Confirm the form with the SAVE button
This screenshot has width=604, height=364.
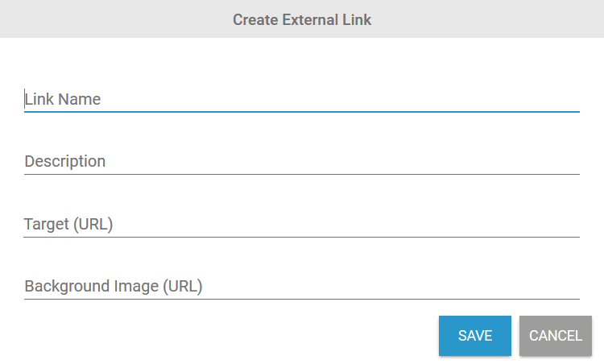(475, 336)
